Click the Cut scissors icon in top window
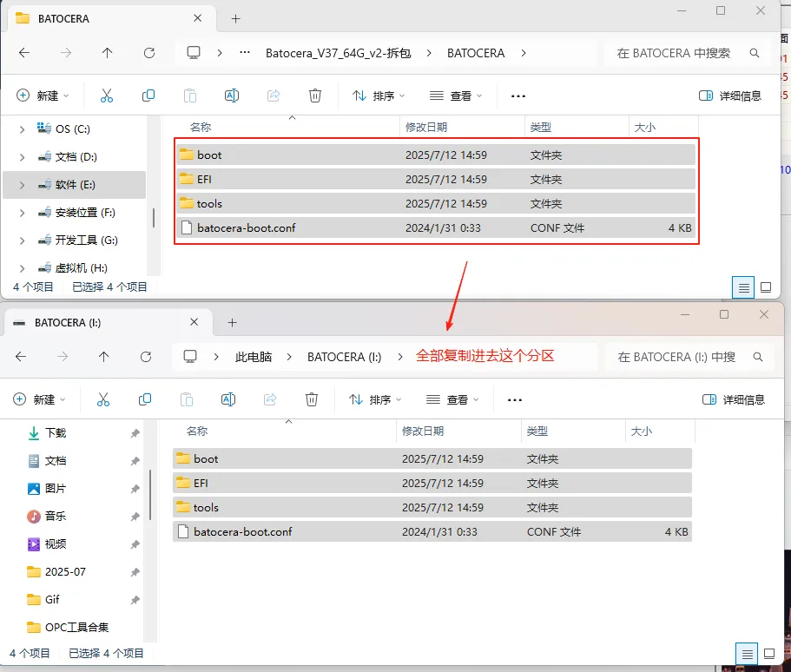The height and width of the screenshot is (672, 791). (x=107, y=96)
